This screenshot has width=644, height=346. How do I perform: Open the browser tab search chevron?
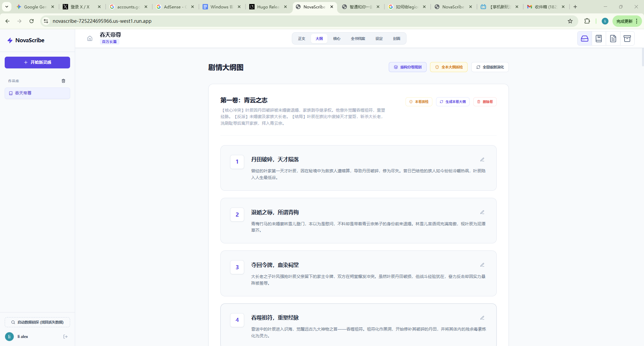coord(6,6)
